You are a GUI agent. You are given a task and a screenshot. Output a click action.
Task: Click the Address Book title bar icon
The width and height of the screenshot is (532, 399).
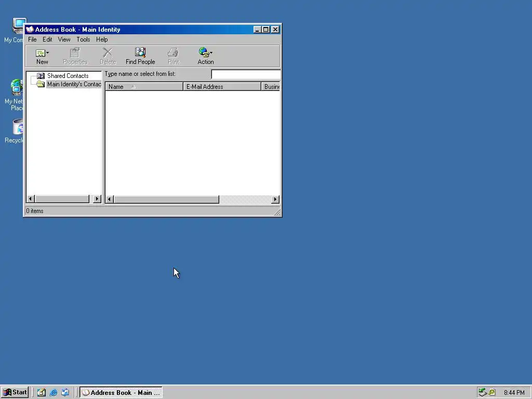(30, 30)
